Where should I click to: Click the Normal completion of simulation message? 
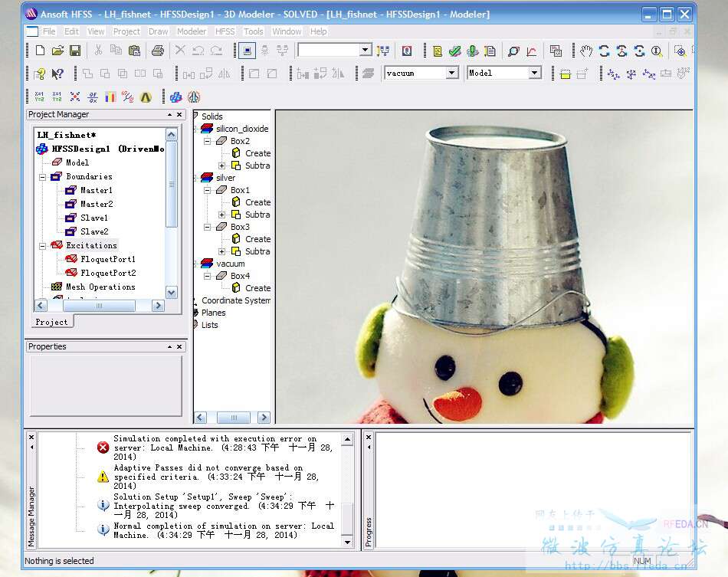[224, 530]
